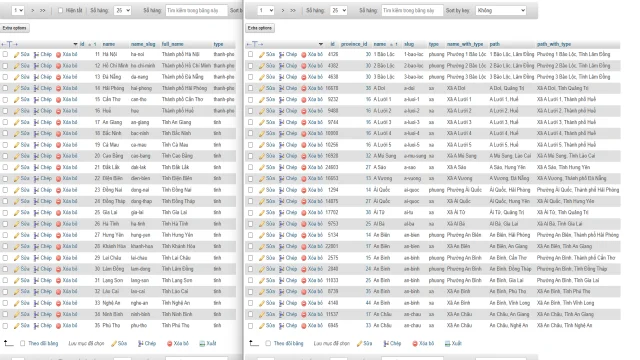Click 'Xuất' export below the right table
640x360 pixels.
point(453,343)
